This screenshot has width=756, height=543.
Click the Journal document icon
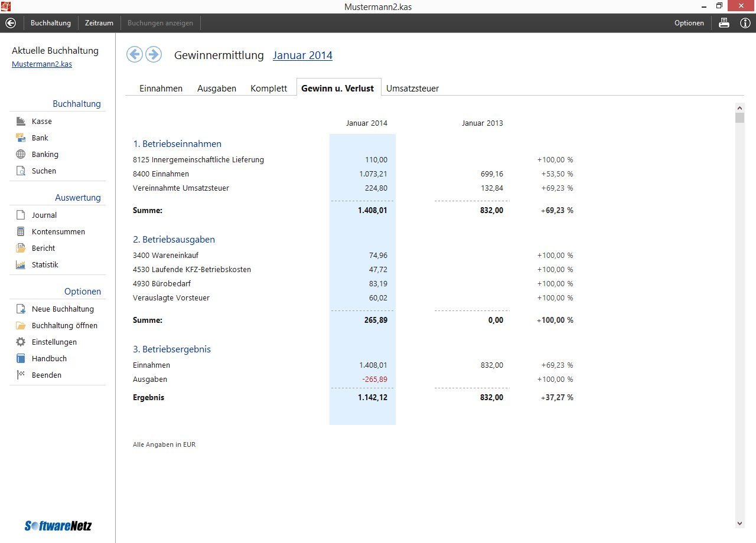pos(21,215)
